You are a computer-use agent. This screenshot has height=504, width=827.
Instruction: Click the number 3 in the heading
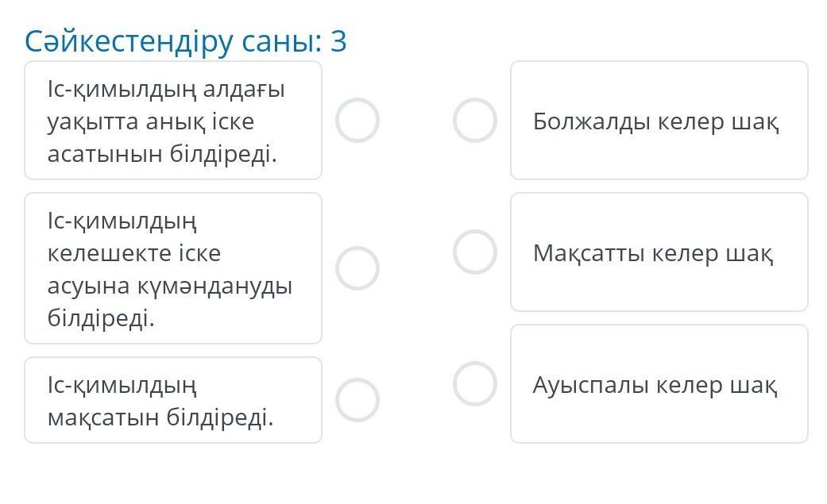click(x=338, y=41)
